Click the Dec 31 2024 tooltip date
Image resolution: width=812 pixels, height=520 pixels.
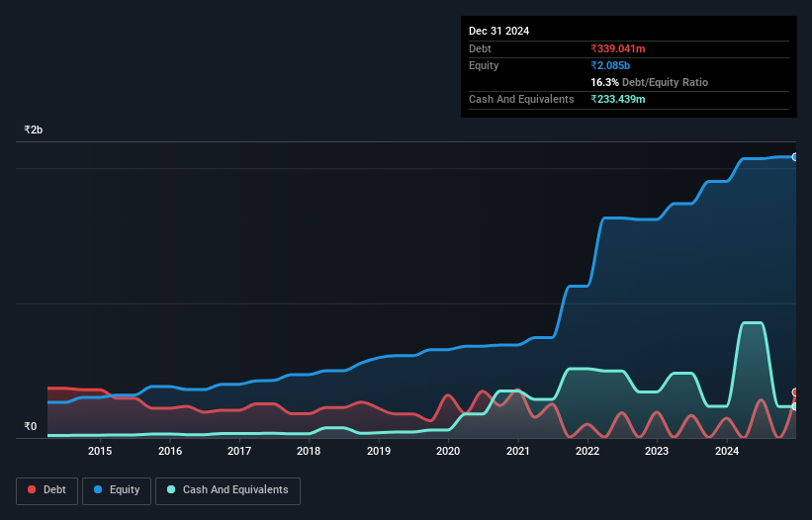[x=498, y=31]
